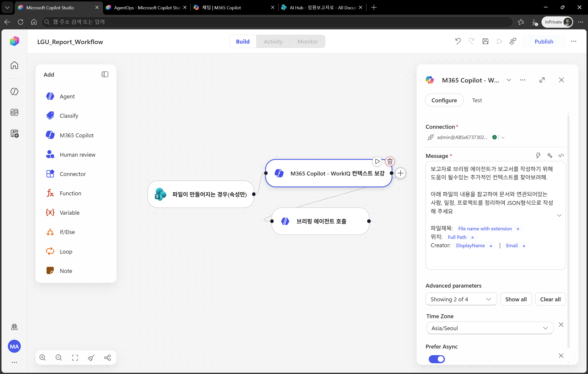This screenshot has height=374, width=588.
Task: Run the workflow with the play icon
Action: pos(500,41)
